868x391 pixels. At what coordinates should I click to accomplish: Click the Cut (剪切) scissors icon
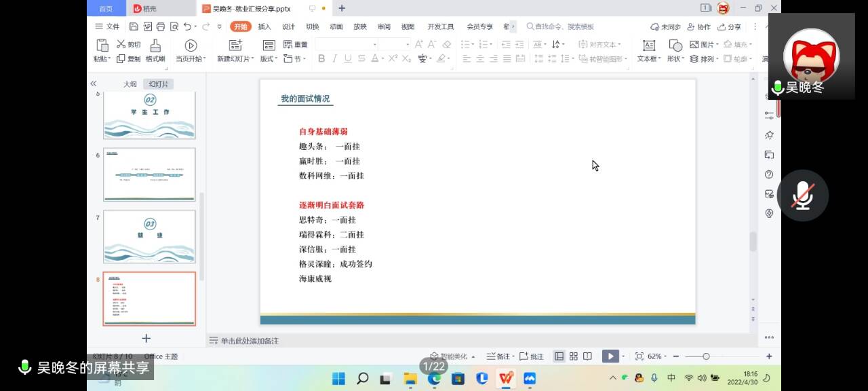click(x=121, y=44)
